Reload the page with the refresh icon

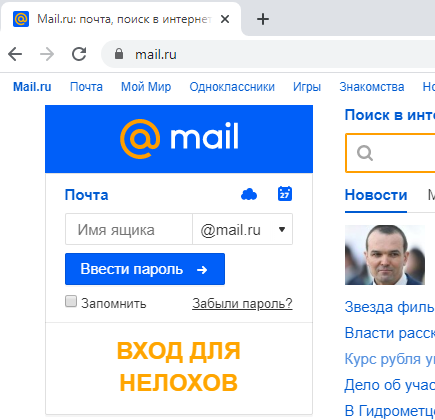[79, 54]
